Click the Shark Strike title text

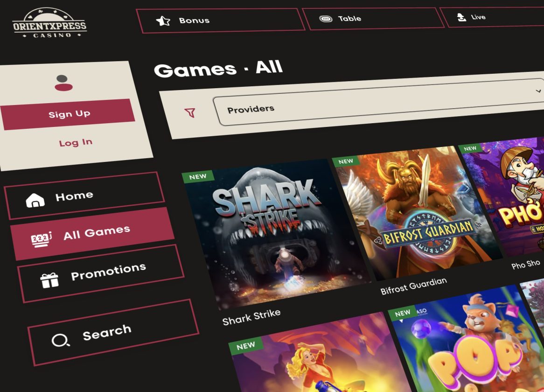click(x=251, y=317)
